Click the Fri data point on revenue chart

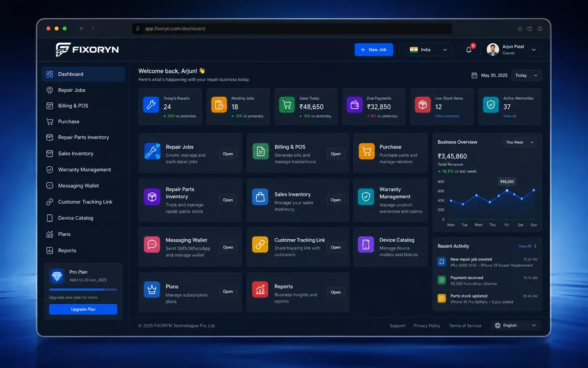click(x=507, y=190)
